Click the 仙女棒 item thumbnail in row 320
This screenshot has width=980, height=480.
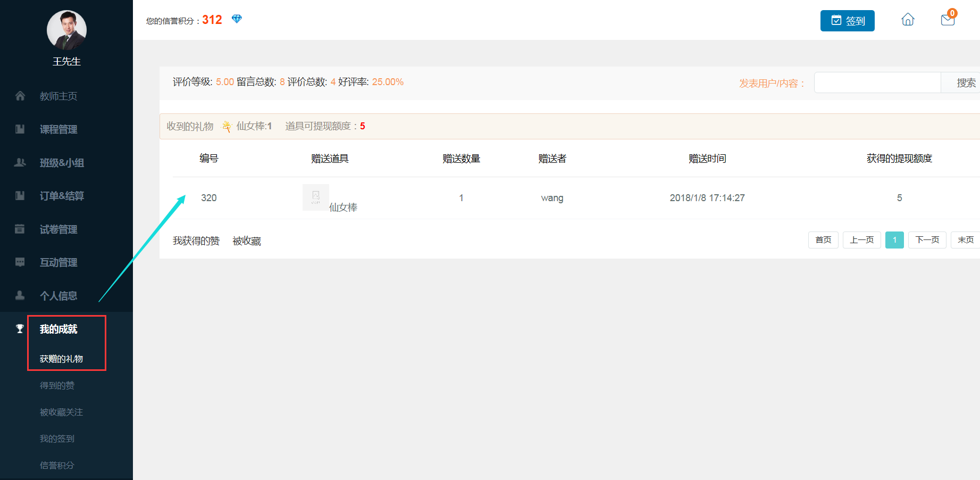[316, 197]
